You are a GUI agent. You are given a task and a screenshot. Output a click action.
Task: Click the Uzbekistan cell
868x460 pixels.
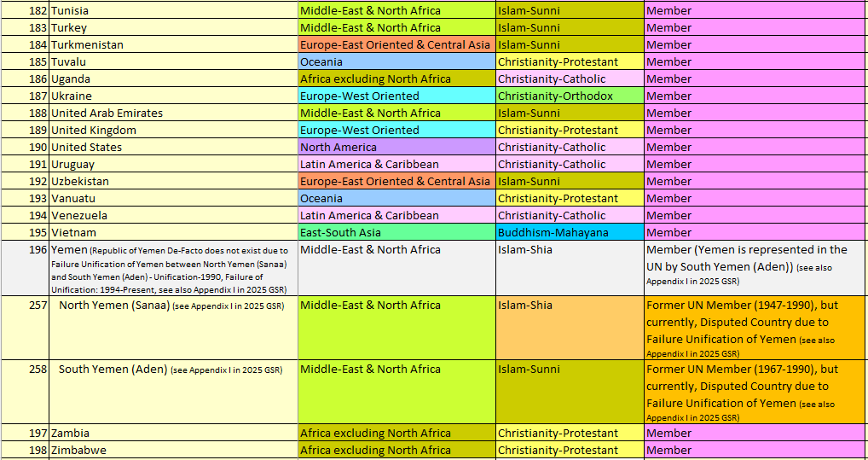[x=174, y=181]
